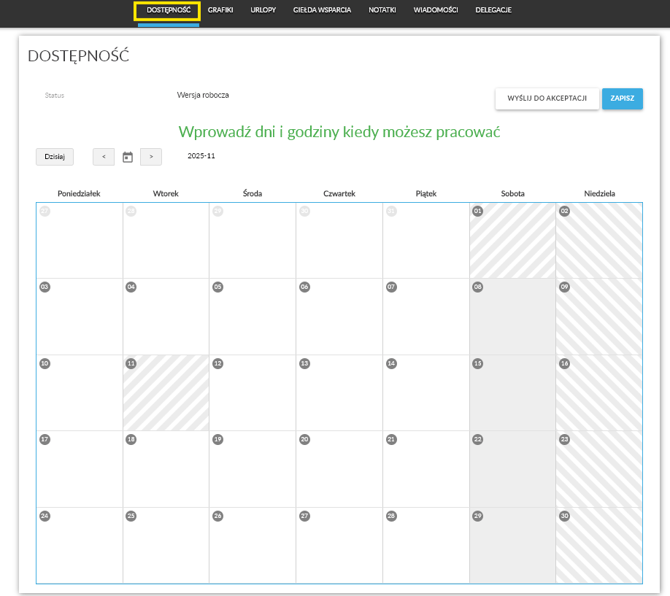
Task: Switch to the Grafiki tab
Action: click(x=220, y=10)
